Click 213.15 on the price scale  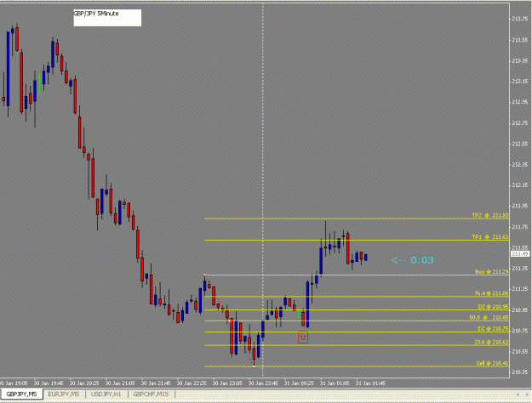click(520, 82)
